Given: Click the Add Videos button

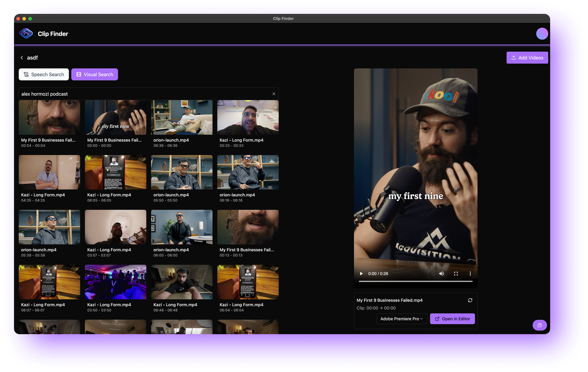Looking at the screenshot, I should [x=527, y=58].
